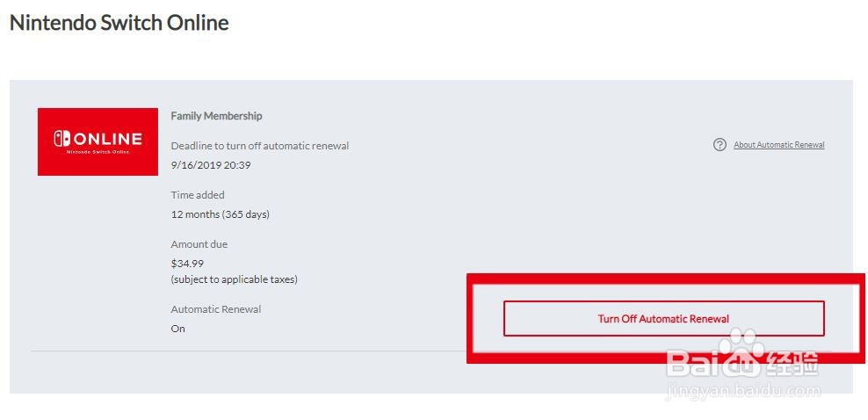Click the renewal deadline date 9/16/2019 20:39
The width and height of the screenshot is (868, 420).
coord(211,165)
